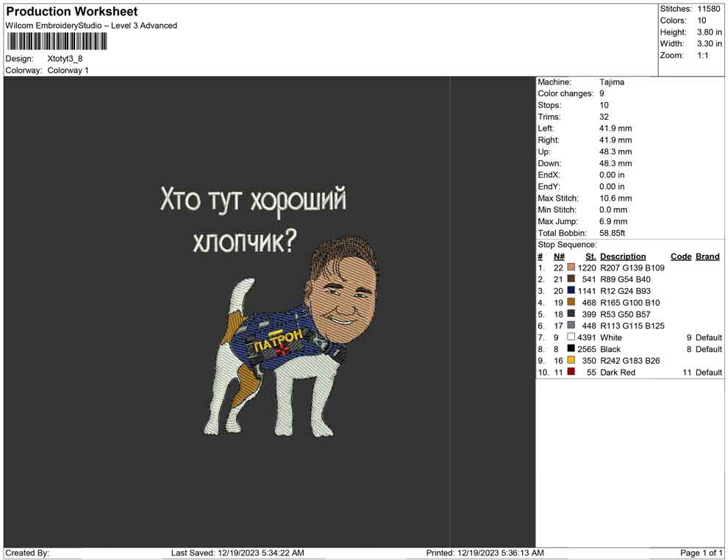
Task: Select the R165 G100 B10 swatch
Action: [x=571, y=302]
